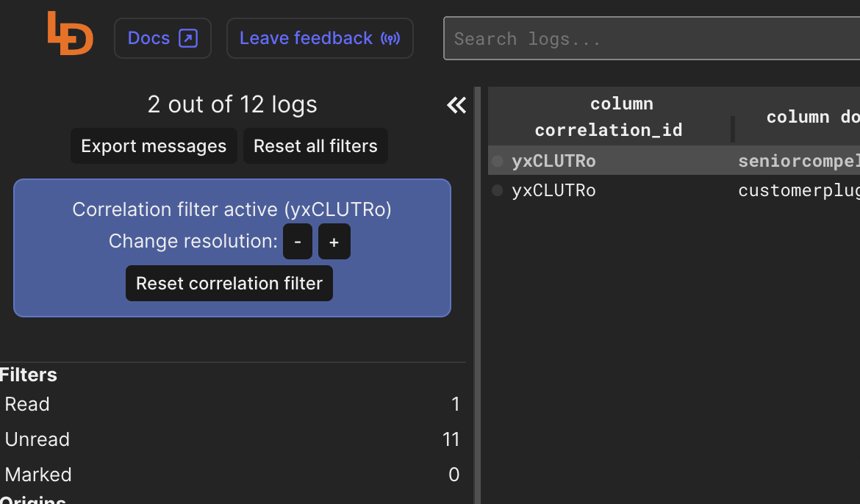Image resolution: width=860 pixels, height=504 pixels.
Task: Click the broadcast icon in Leave feedback
Action: [390, 38]
